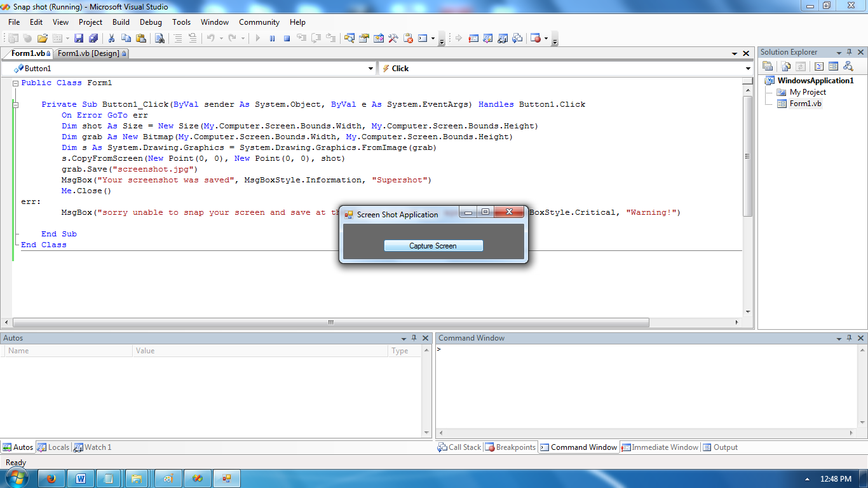Screen dimensions: 868x488
Task: Click the Open File toolbar icon
Action: (x=43, y=38)
